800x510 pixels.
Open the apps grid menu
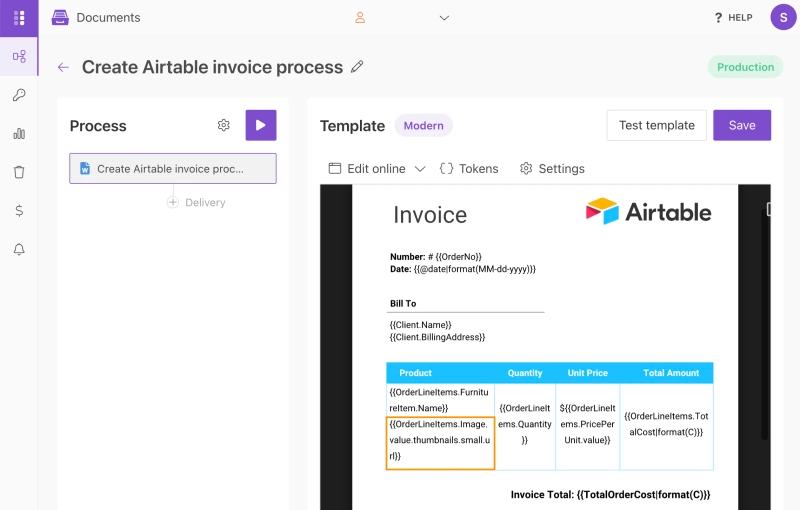point(19,18)
